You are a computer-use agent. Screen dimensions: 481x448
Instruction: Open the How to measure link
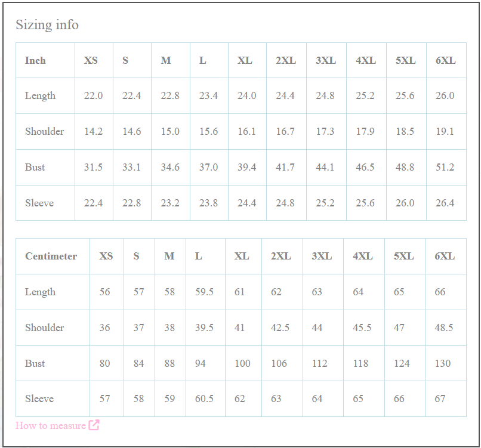click(x=51, y=425)
